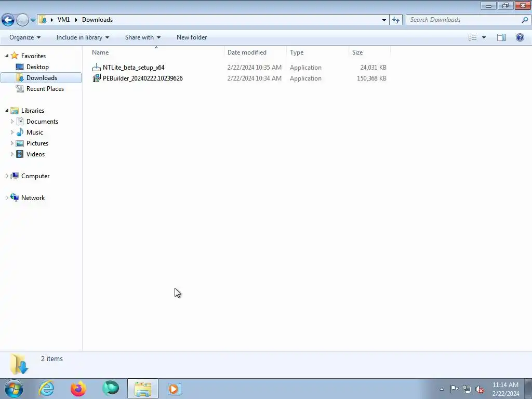Open the network tray icon

[467, 389]
